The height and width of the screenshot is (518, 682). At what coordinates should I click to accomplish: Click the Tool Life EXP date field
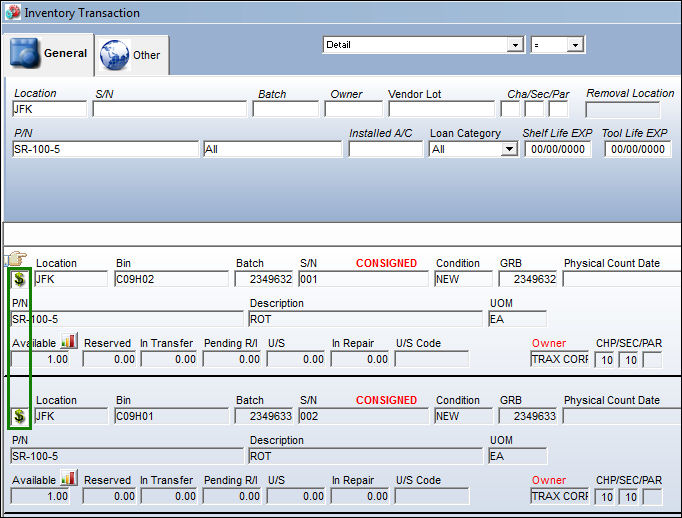click(x=638, y=149)
